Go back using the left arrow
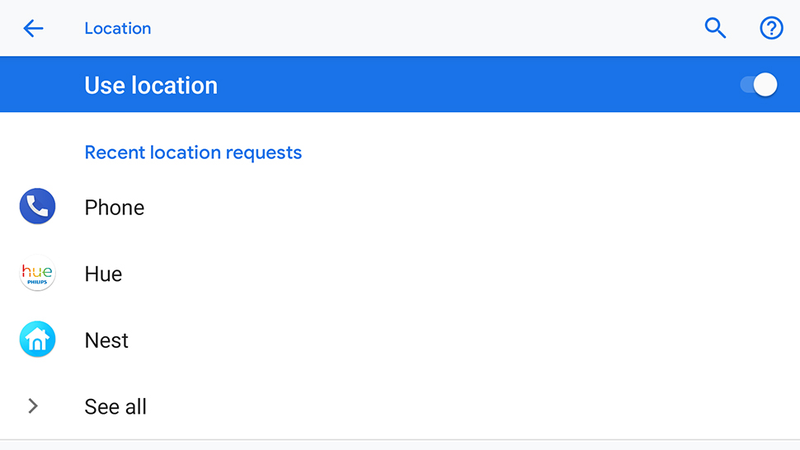800x450 pixels. pos(33,28)
